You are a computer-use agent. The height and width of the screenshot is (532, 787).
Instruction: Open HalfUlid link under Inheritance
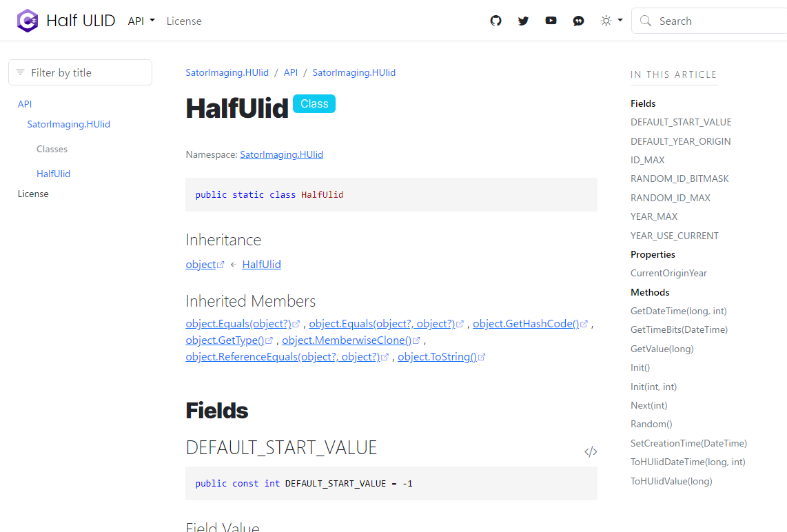coord(261,265)
